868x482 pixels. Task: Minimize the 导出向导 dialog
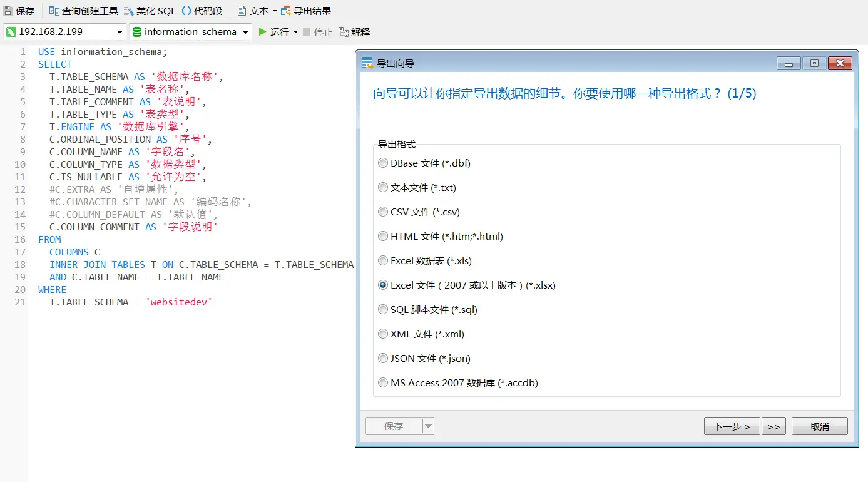(x=789, y=63)
